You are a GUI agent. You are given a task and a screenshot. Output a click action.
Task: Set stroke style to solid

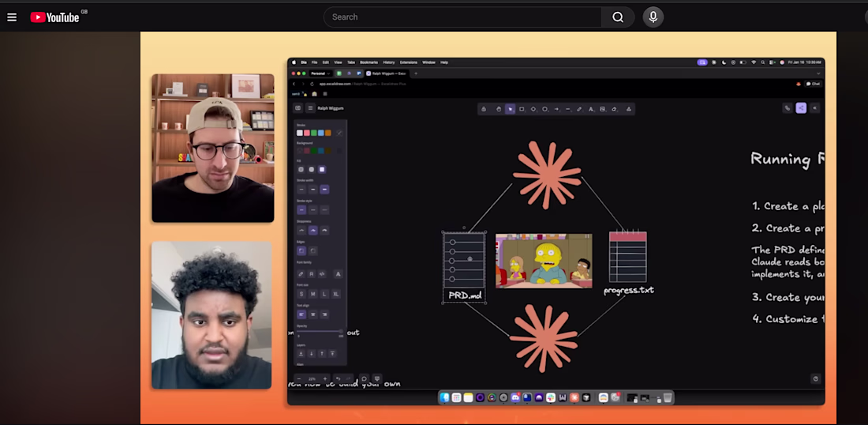[x=301, y=210]
